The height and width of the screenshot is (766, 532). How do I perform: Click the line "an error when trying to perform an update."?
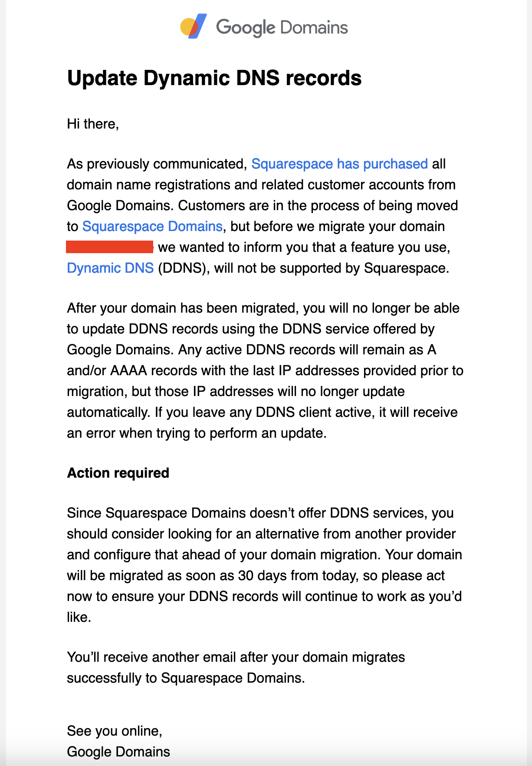pyautogui.click(x=197, y=433)
